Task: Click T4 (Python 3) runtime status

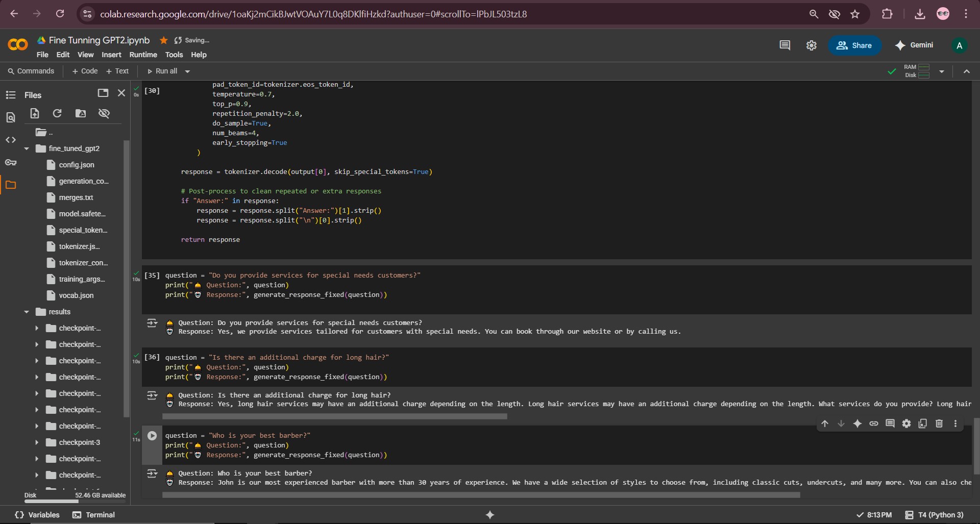Action: click(934, 515)
